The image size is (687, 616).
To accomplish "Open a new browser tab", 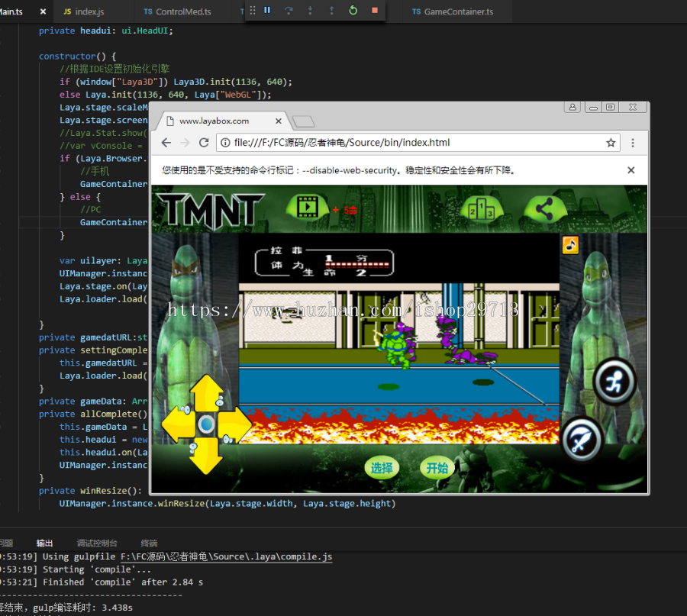I will 303,121.
